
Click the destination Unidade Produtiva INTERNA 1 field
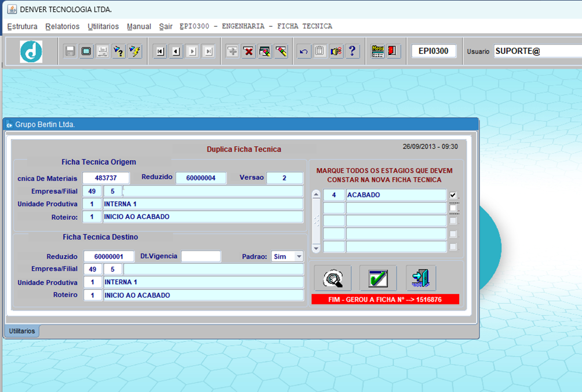[x=203, y=282]
